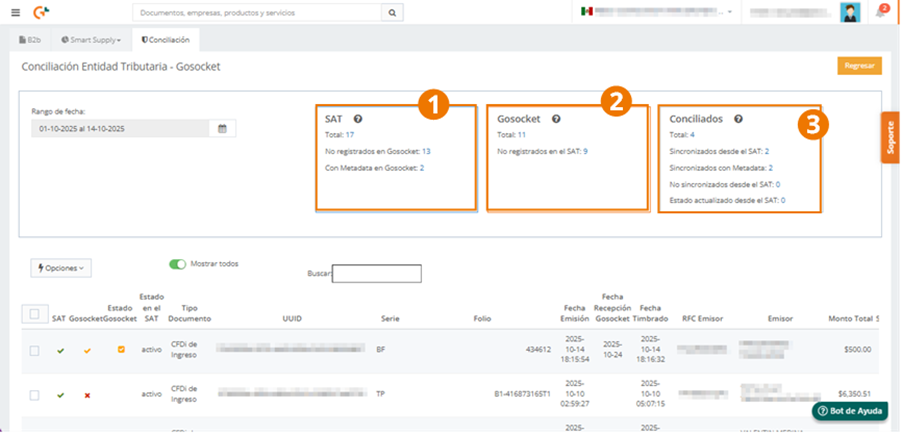Click the Tipo Documento column header
The image size is (903, 434).
[x=189, y=313]
